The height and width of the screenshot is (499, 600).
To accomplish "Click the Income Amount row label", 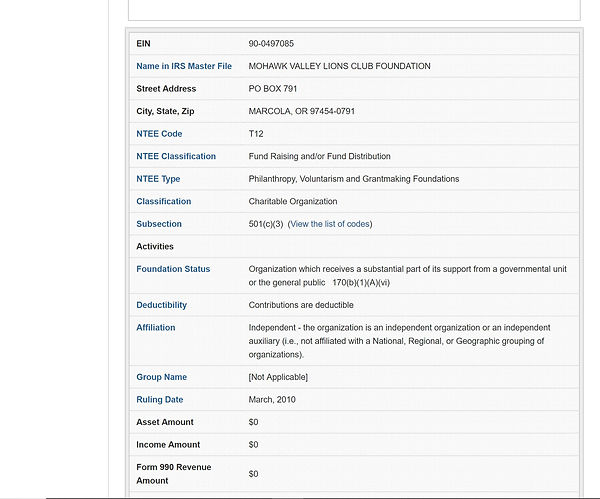I will pyautogui.click(x=168, y=445).
